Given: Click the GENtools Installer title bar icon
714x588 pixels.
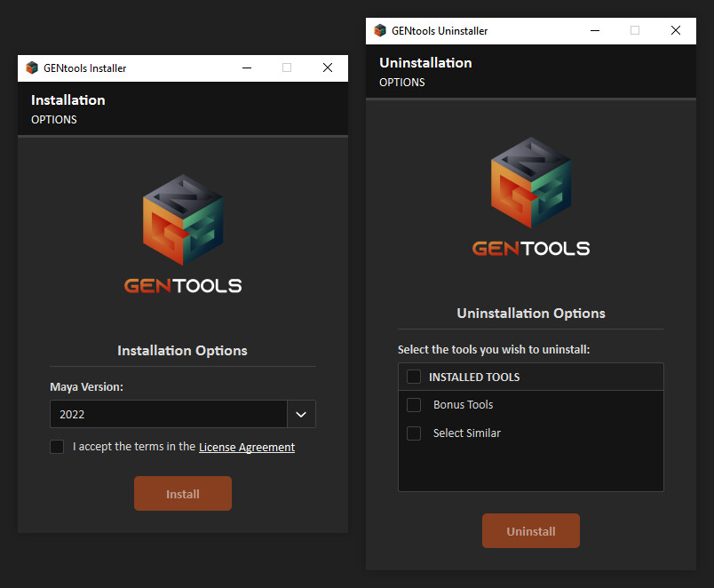Looking at the screenshot, I should point(32,68).
